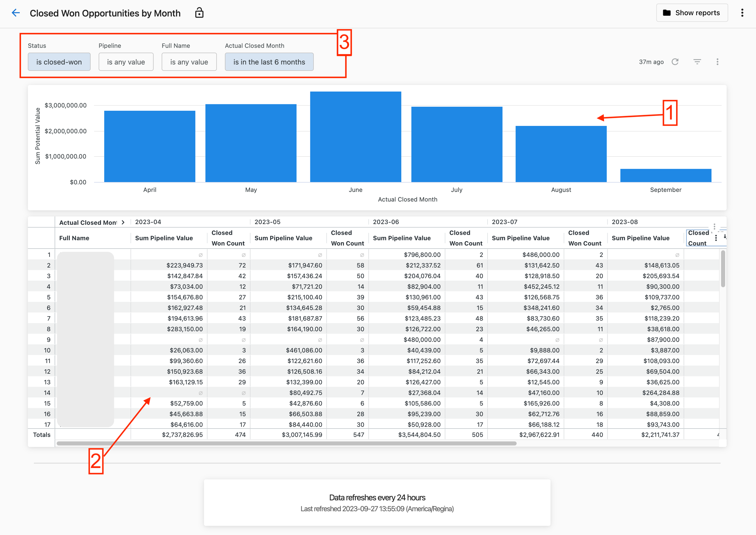Click the '37m ago' refresh timestamp
The height and width of the screenshot is (535, 756).
point(651,61)
